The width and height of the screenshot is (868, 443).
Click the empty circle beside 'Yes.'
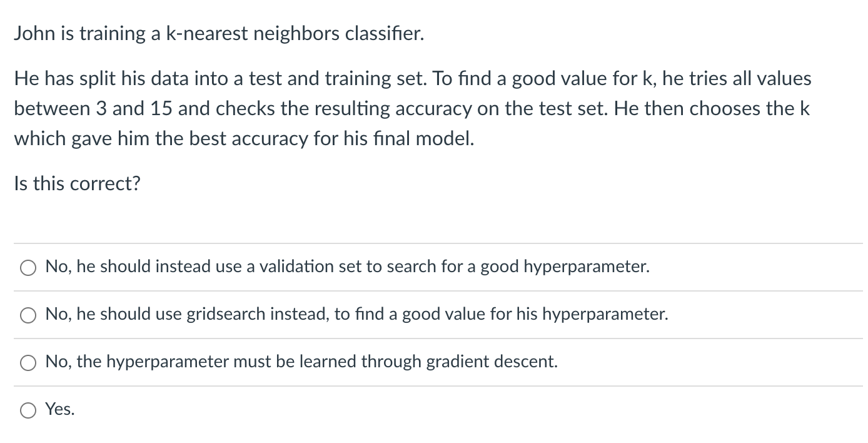(28, 410)
